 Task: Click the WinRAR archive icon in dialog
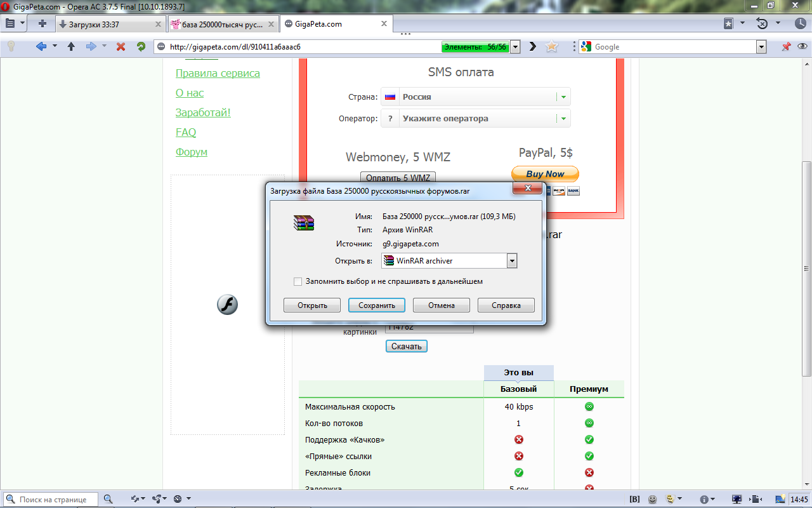click(304, 223)
